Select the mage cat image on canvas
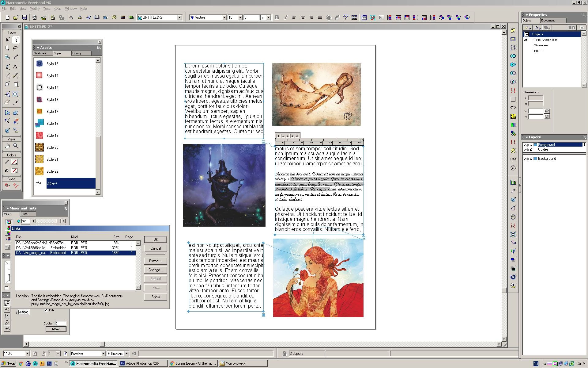 click(x=224, y=185)
